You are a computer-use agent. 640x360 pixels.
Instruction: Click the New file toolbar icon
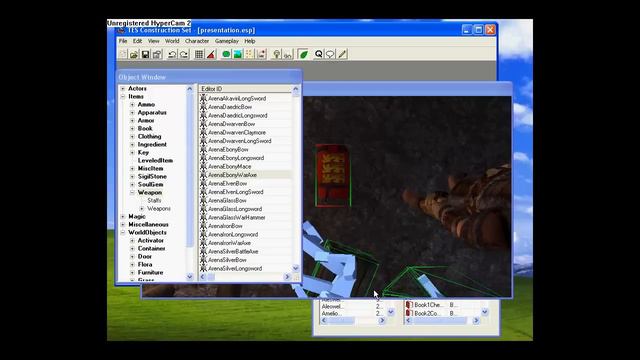123,54
